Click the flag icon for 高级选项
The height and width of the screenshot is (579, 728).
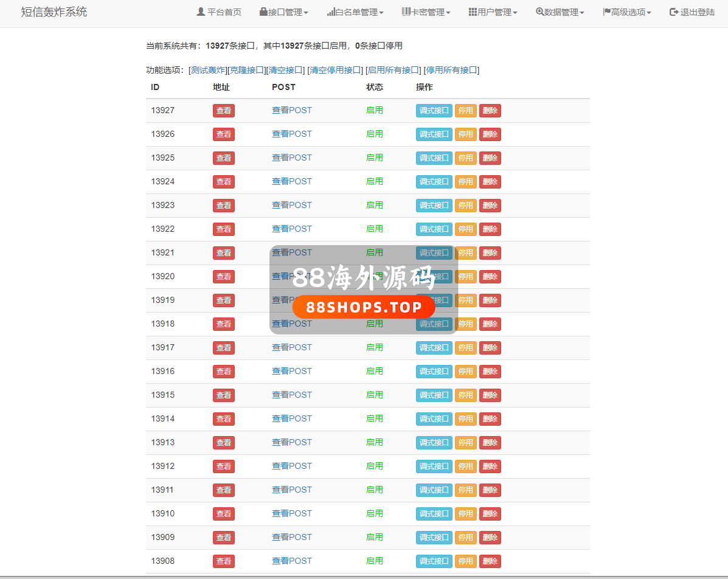[606, 12]
